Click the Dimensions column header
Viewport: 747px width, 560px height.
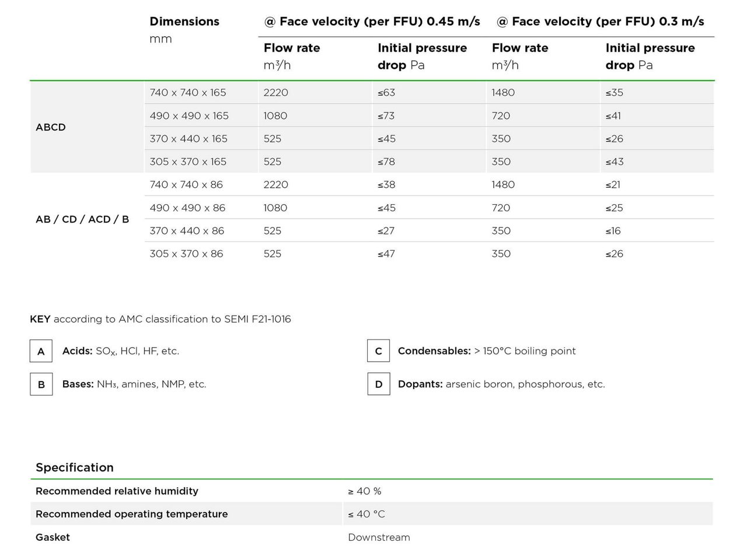(184, 22)
